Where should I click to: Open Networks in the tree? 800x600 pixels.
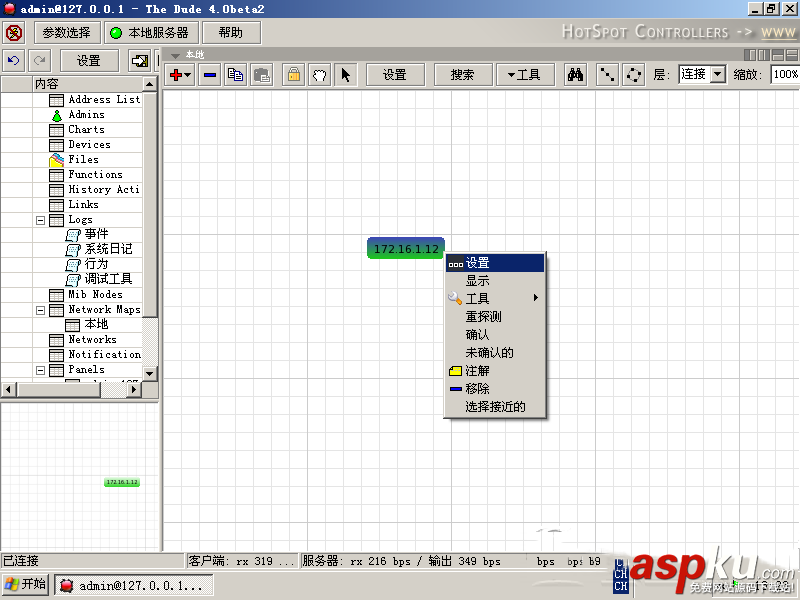click(92, 339)
